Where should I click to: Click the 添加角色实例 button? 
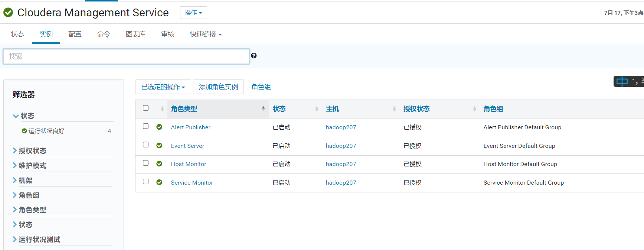(218, 87)
